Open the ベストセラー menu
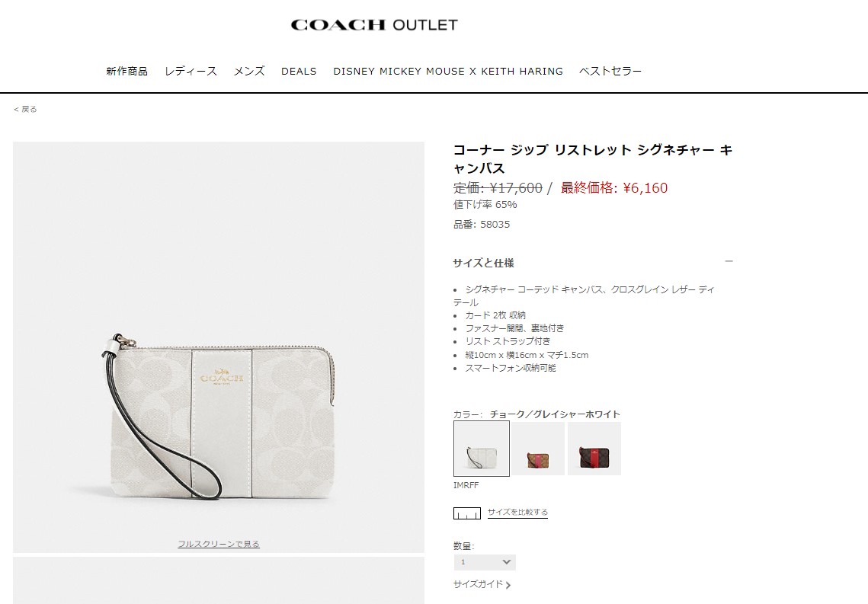This screenshot has width=868, height=604. tap(610, 72)
